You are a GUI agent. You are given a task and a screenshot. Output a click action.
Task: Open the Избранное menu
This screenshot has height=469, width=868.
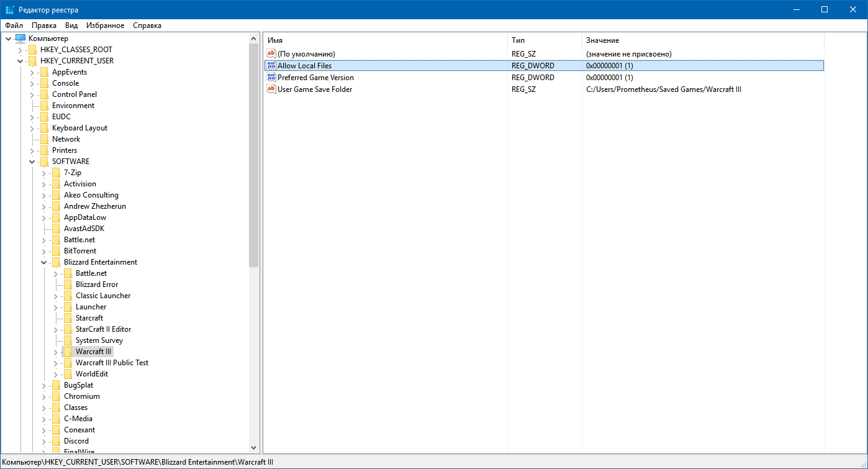tap(106, 25)
